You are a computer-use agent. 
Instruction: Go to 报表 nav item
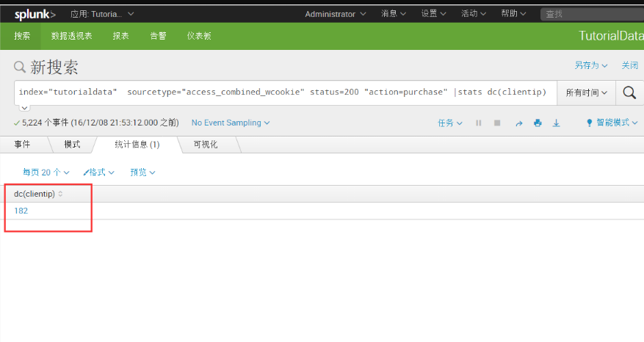120,36
